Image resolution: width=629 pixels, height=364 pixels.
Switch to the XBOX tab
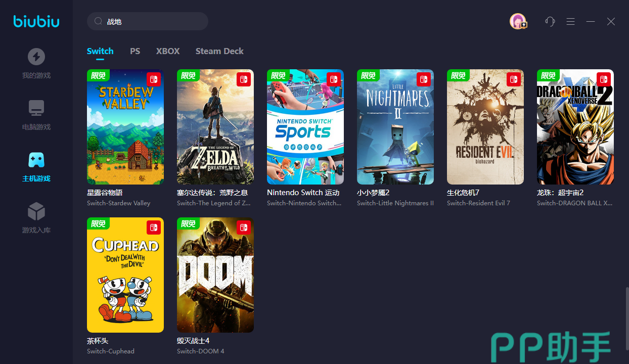click(x=168, y=51)
